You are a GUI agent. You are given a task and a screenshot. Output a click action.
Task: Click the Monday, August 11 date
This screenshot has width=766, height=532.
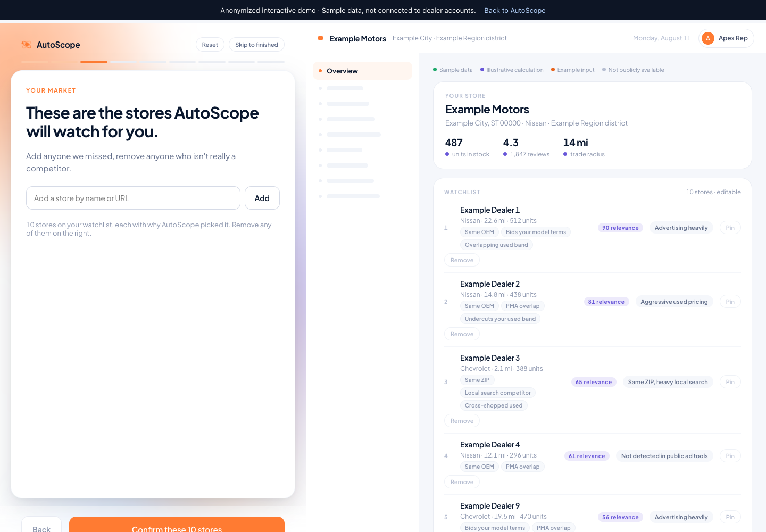662,38
